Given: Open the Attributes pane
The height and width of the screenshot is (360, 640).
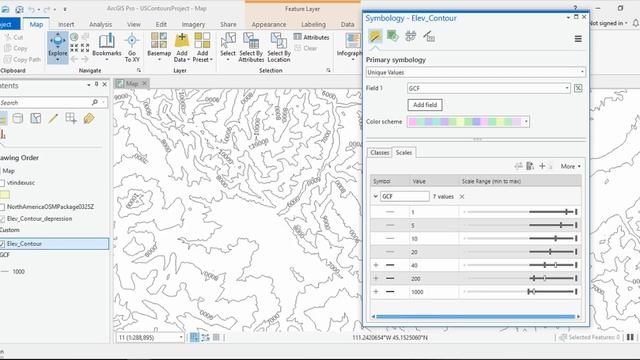Looking at the screenshot, I should coord(311,37).
